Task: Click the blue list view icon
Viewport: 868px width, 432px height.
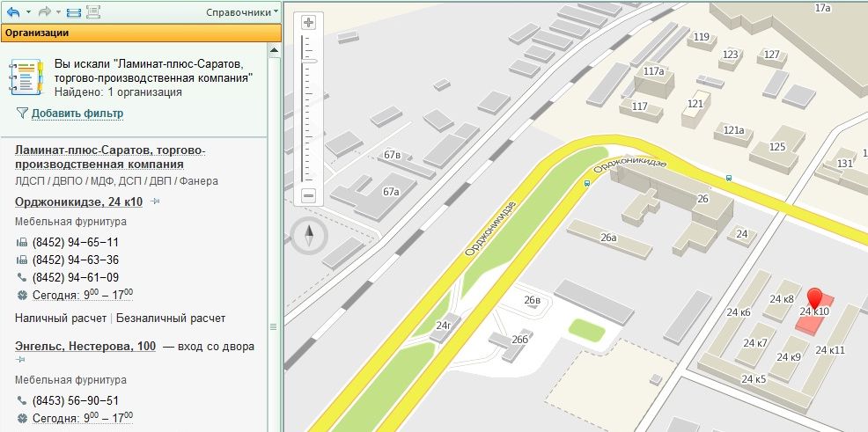Action: 73,12
